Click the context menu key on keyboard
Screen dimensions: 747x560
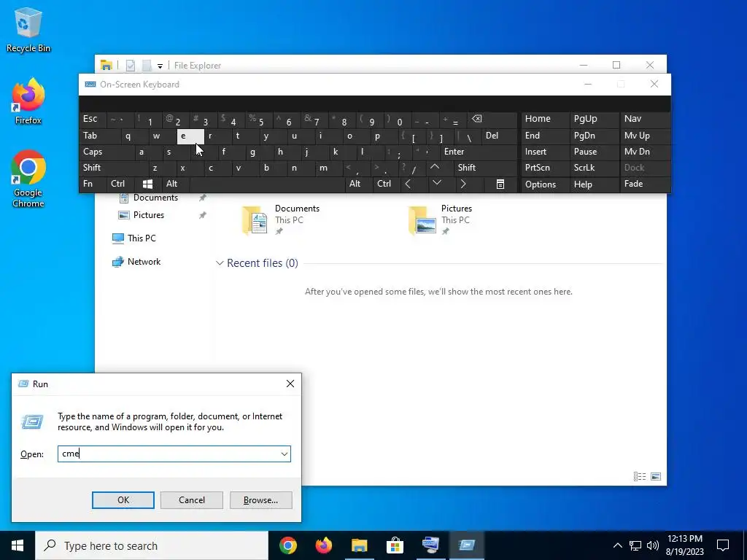500,184
